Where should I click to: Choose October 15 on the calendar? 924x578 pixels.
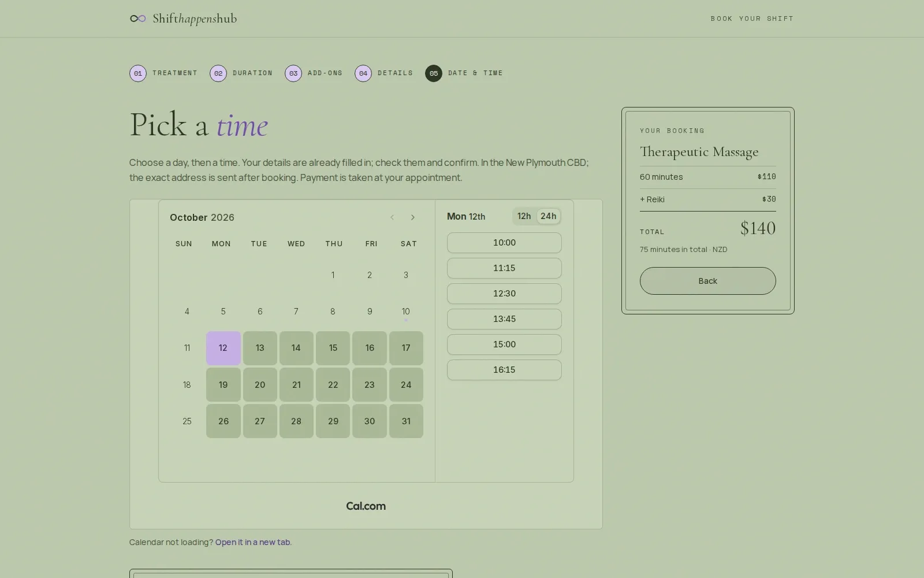(333, 348)
